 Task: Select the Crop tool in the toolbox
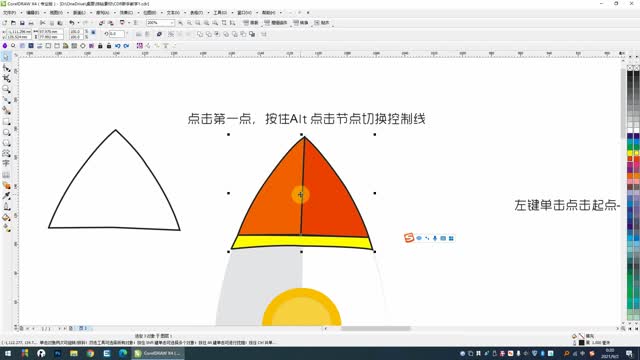(x=6, y=78)
